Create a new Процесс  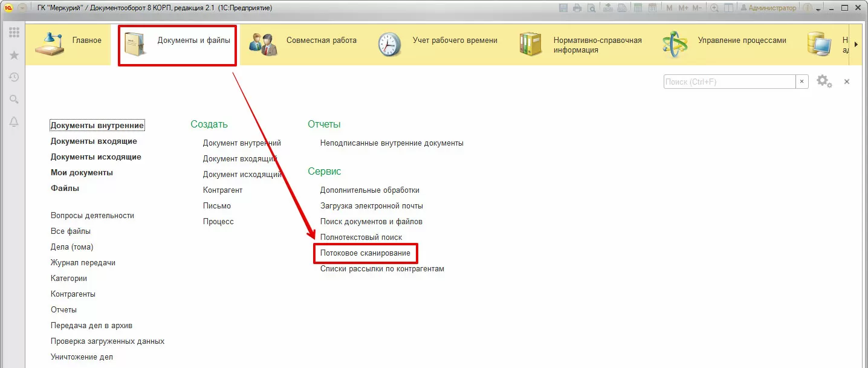pyautogui.click(x=218, y=222)
